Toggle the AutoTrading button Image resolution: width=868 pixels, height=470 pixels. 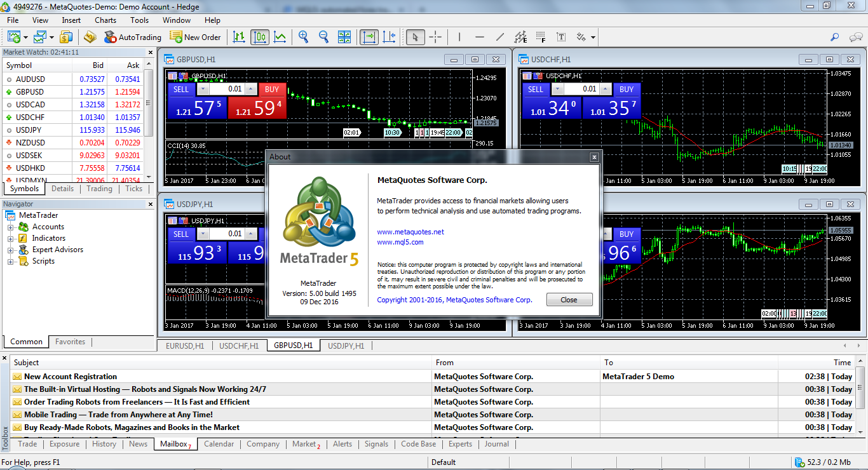click(133, 37)
